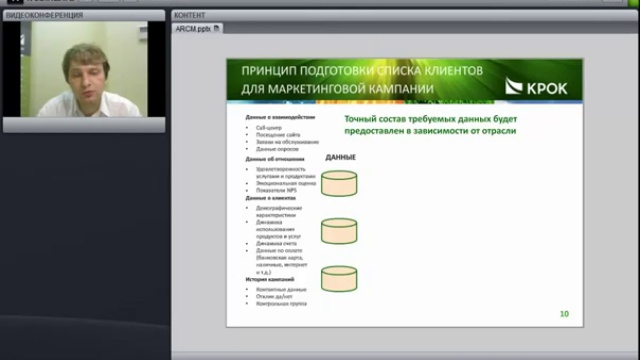The width and height of the screenshot is (640, 360).
Task: Click the KROK logo on the slide
Action: (x=536, y=87)
